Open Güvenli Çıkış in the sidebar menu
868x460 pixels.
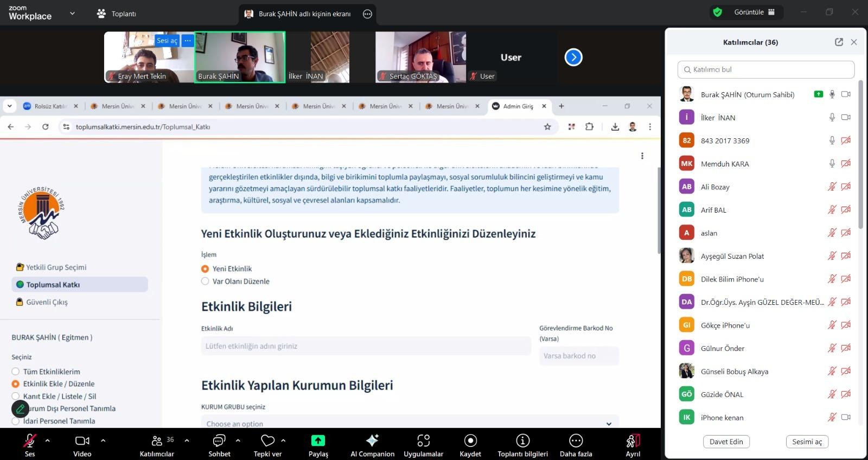click(x=47, y=302)
